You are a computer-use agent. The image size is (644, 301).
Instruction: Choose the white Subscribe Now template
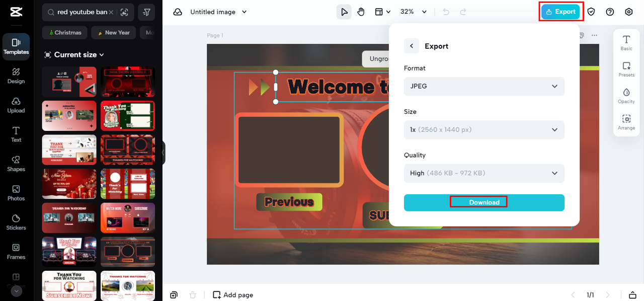(69, 286)
